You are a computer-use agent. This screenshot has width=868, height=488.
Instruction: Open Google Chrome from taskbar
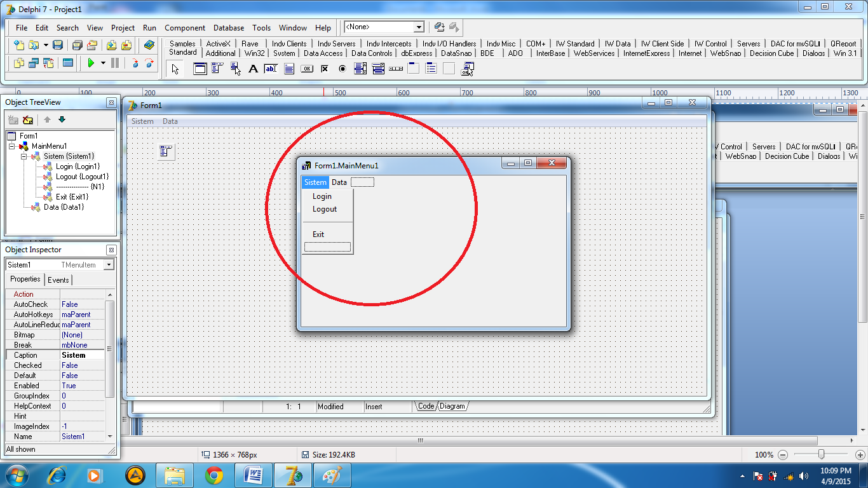click(x=214, y=475)
